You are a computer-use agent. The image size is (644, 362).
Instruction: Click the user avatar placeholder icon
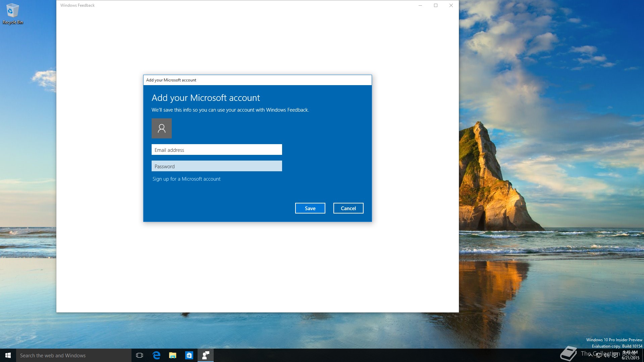[162, 128]
